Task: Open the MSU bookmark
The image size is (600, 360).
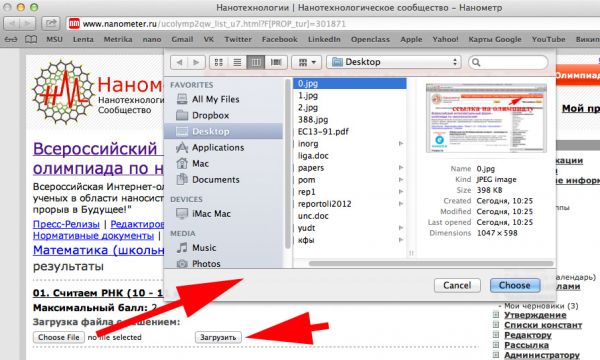Action: tap(54, 39)
